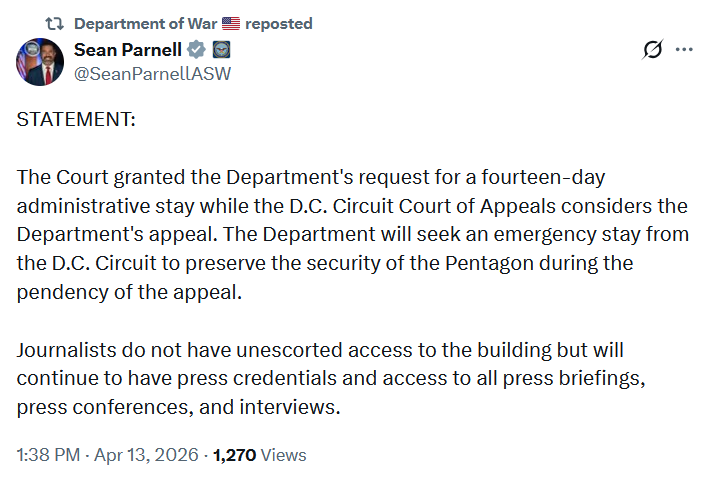Click the Department seal affiliation badge
708x479 pixels.
click(221, 51)
